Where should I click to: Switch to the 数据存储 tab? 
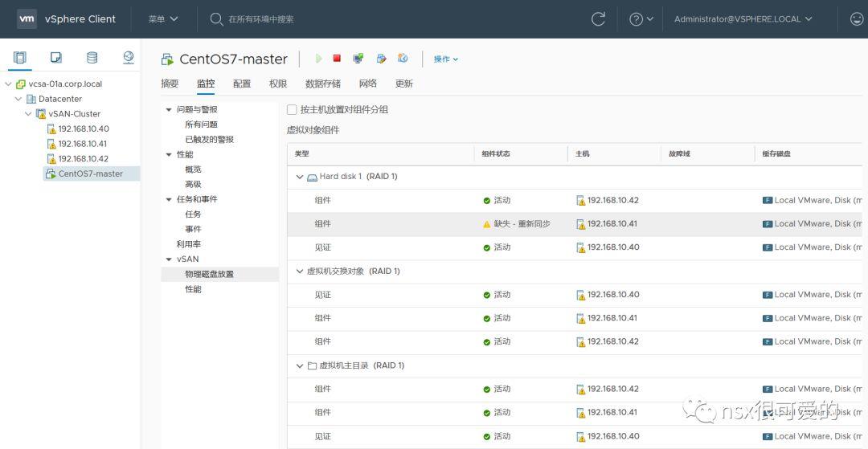point(323,84)
